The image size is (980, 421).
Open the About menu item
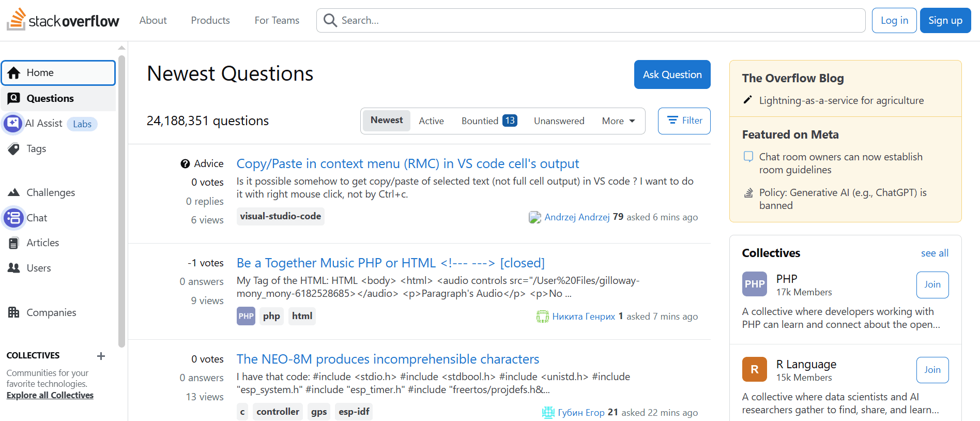pos(153,20)
